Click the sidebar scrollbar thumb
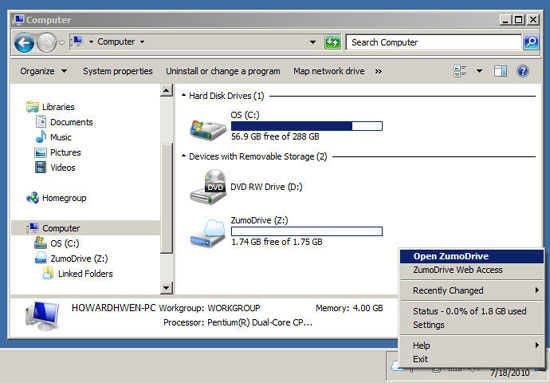 pos(167,198)
